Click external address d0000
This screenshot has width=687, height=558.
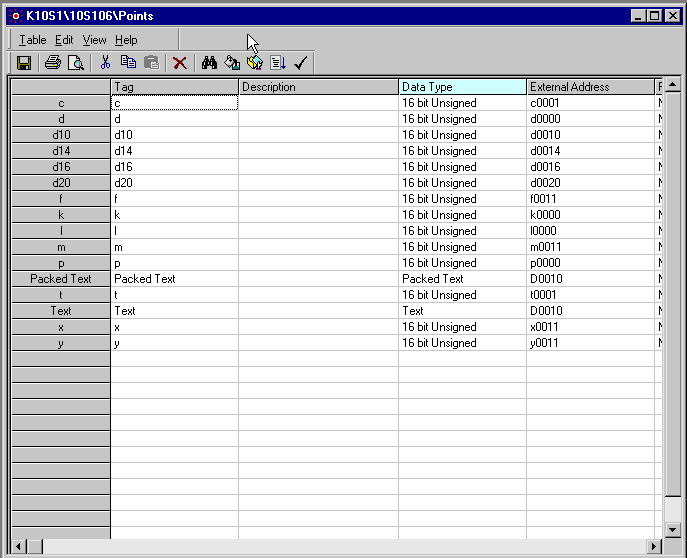[x=591, y=119]
